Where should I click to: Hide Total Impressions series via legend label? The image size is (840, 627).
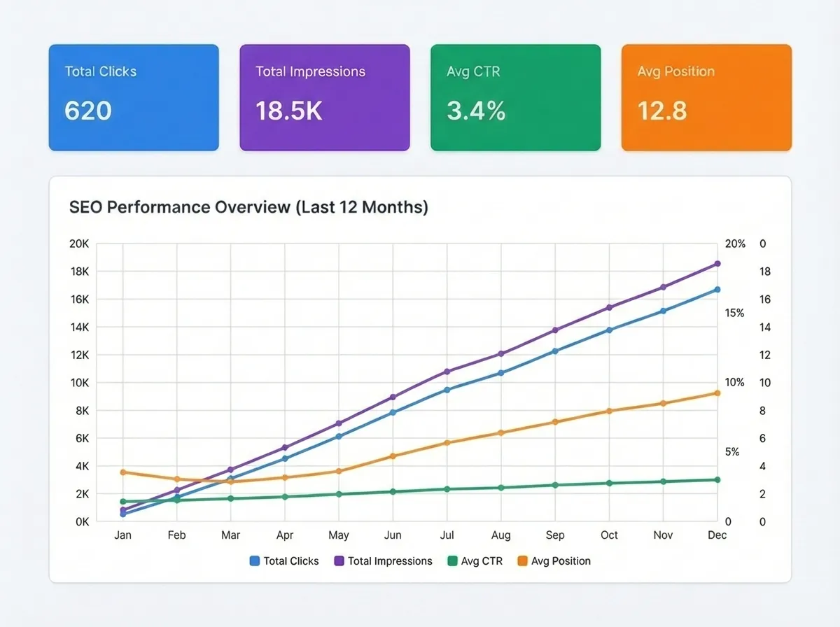click(x=390, y=561)
